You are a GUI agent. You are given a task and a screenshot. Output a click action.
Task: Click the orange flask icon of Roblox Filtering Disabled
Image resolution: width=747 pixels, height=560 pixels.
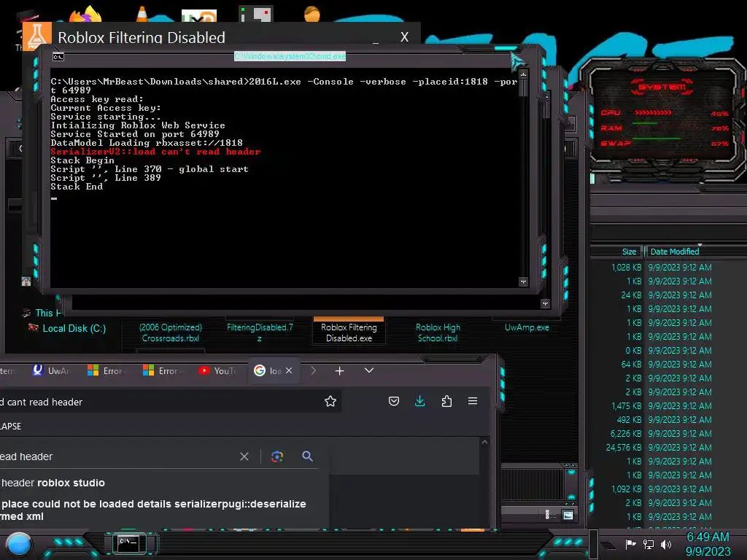point(37,36)
